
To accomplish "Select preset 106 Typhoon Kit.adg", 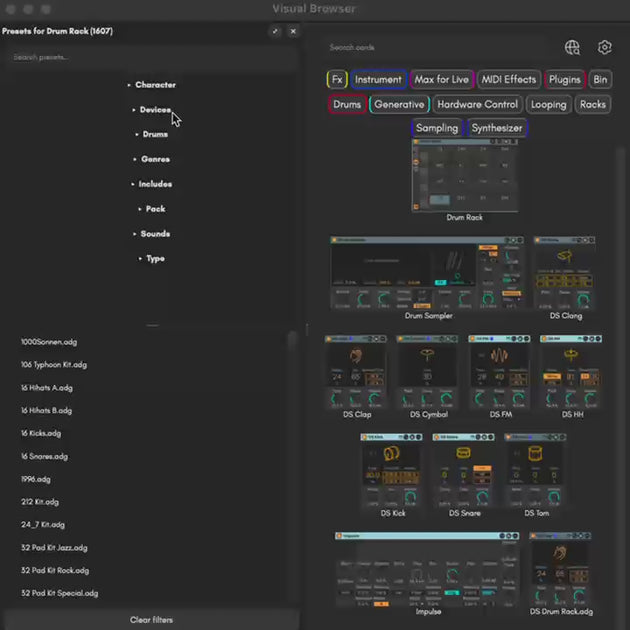I will coord(54,365).
